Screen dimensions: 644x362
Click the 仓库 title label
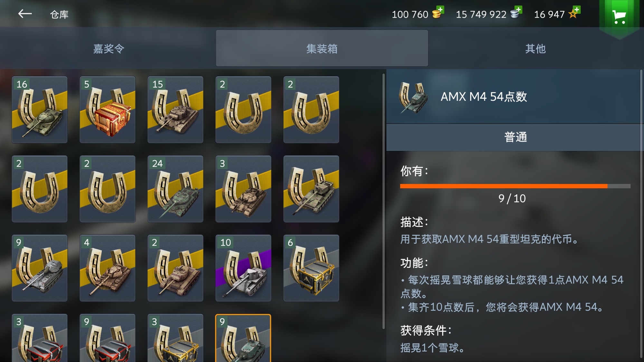point(59,14)
